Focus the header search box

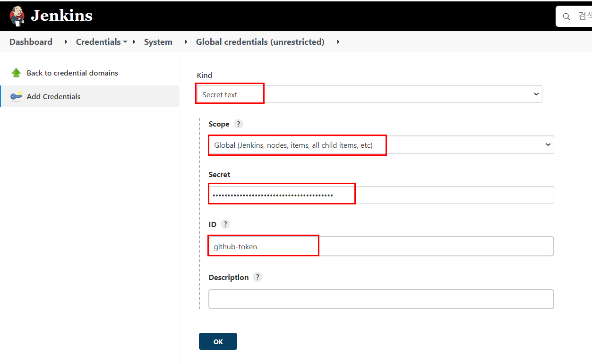click(x=574, y=17)
